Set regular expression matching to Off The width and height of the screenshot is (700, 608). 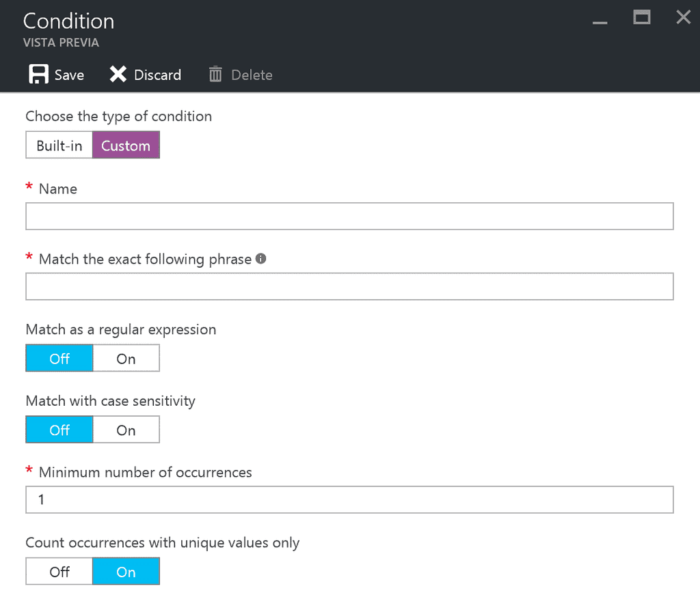59,359
